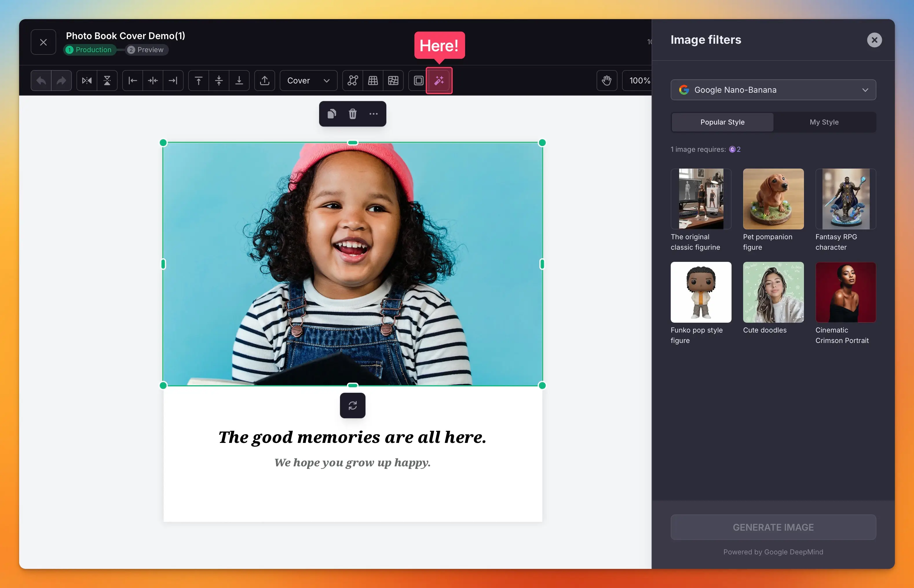Flip the image horizontally
914x588 pixels.
pyautogui.click(x=87, y=81)
